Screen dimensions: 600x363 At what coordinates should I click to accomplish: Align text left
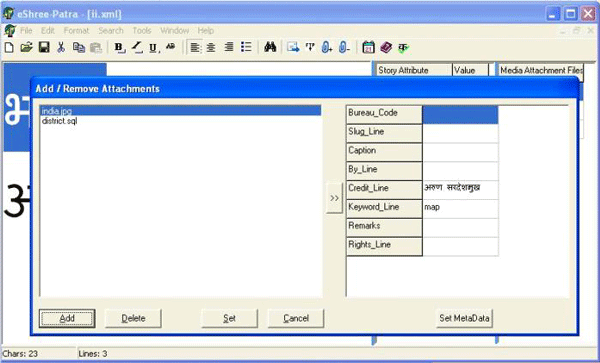click(195, 47)
